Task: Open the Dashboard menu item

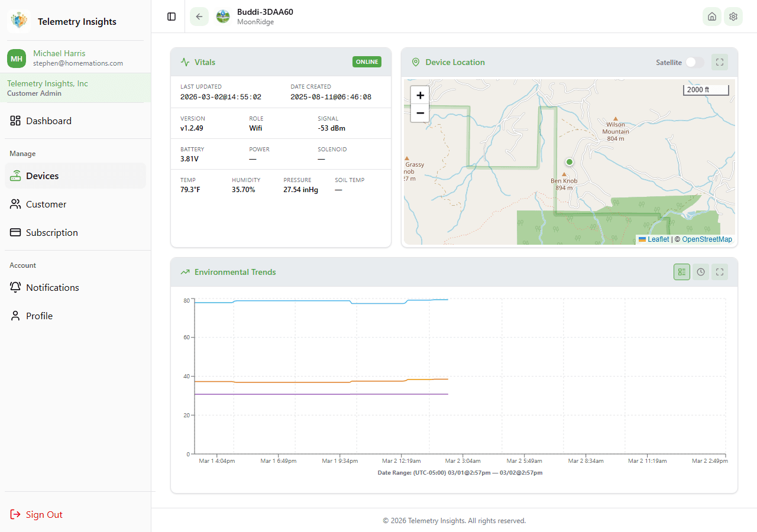Action: [48, 121]
